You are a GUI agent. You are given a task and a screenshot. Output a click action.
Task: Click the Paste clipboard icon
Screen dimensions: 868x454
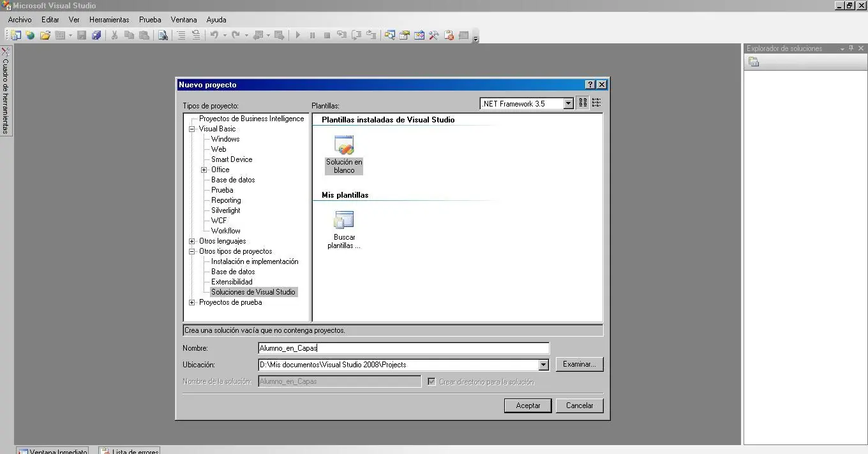pyautogui.click(x=144, y=35)
